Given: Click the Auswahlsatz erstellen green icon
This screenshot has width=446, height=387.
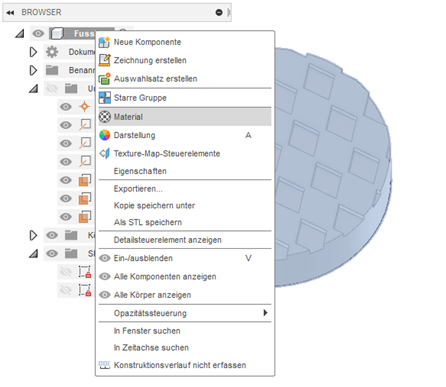Looking at the screenshot, I should click(x=104, y=79).
